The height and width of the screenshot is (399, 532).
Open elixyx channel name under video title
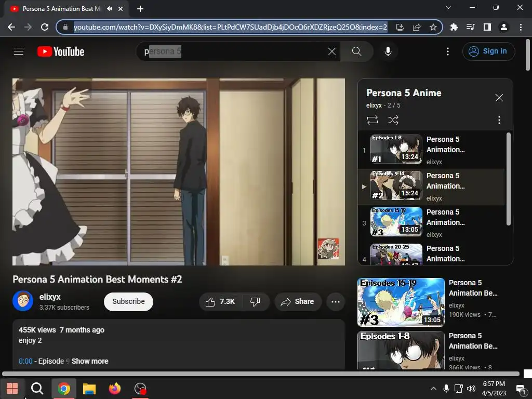tap(50, 297)
